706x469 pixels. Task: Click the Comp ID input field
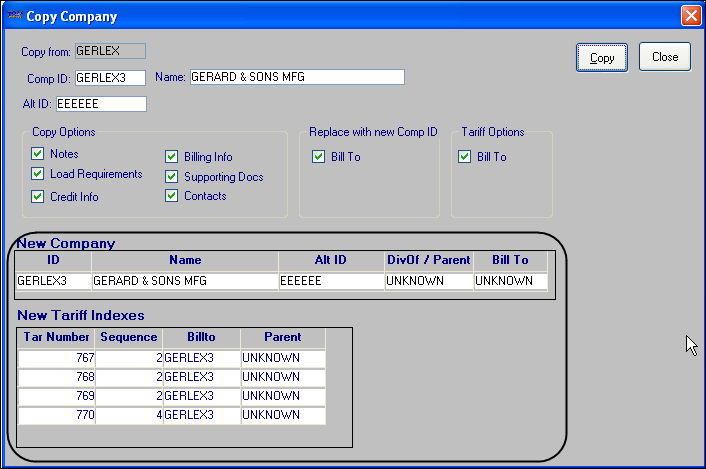(110, 77)
